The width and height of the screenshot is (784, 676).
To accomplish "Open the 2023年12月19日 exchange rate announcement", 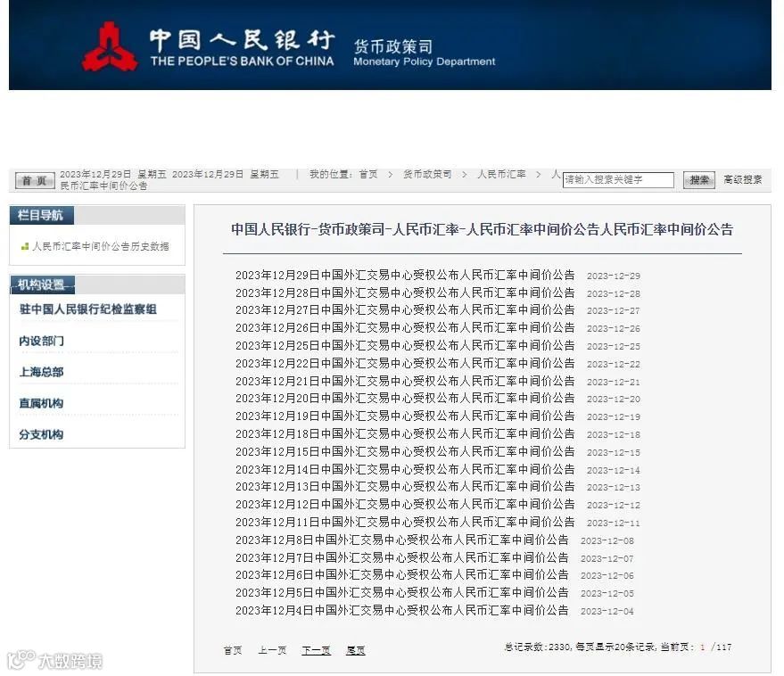I will pyautogui.click(x=405, y=416).
